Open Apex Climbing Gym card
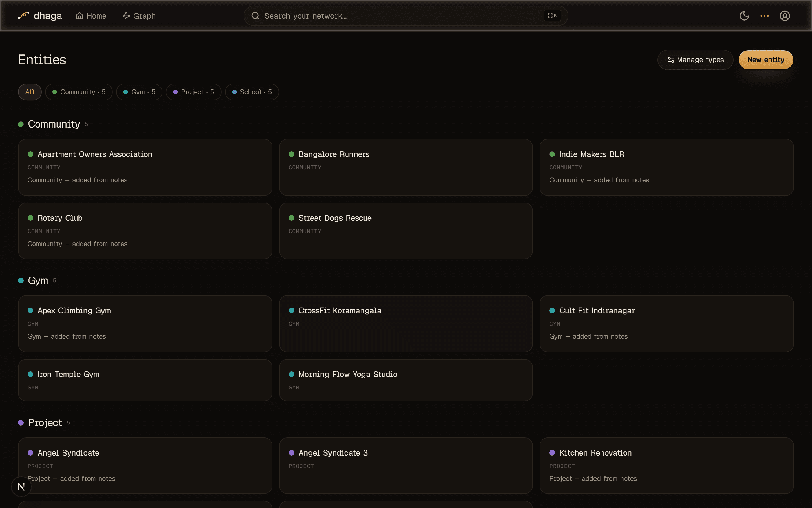Image resolution: width=812 pixels, height=508 pixels. pos(145,323)
